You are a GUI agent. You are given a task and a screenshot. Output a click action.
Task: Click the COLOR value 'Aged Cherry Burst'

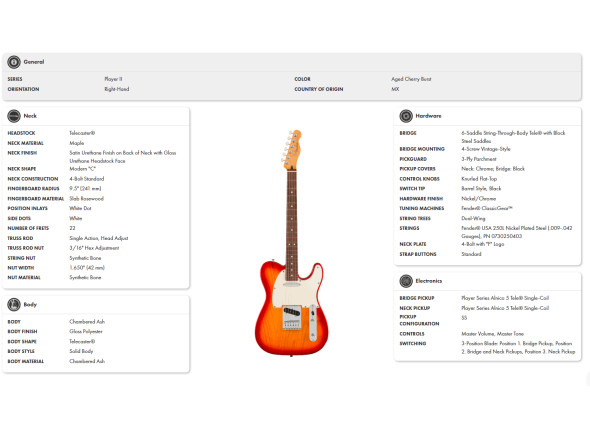(411, 79)
